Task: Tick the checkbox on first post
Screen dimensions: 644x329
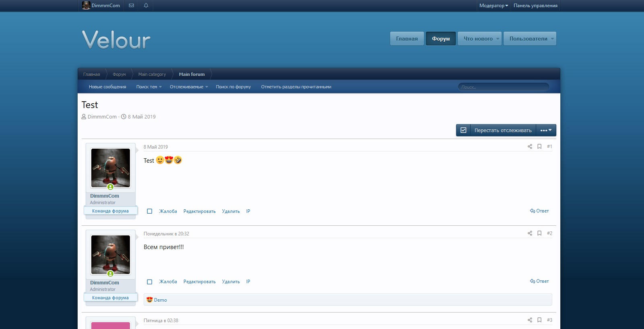Action: coord(150,211)
